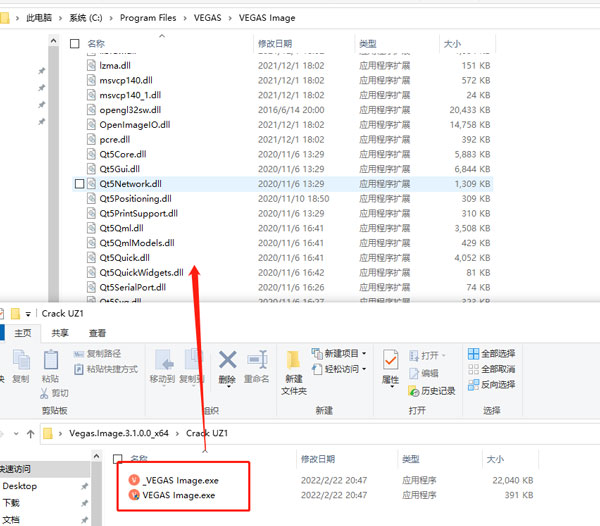Click the New folder icon
The image size is (600, 526).
click(x=293, y=361)
